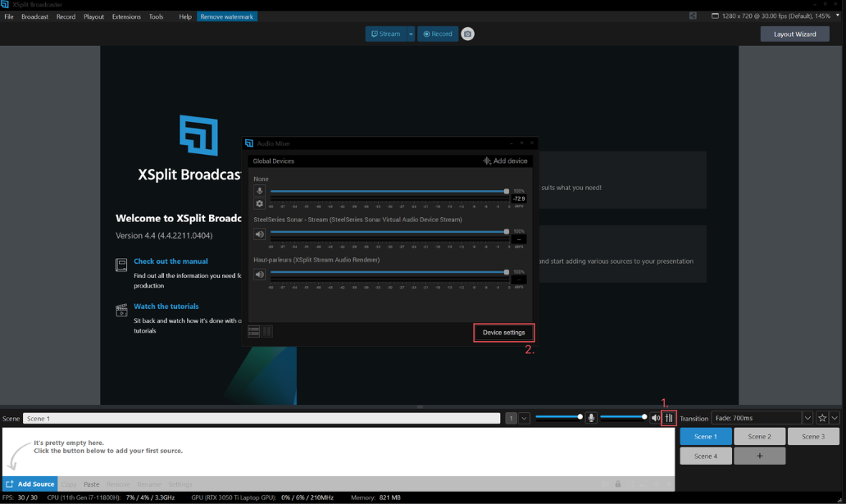
Task: Open Device settings in Audio Mixer
Action: (503, 333)
